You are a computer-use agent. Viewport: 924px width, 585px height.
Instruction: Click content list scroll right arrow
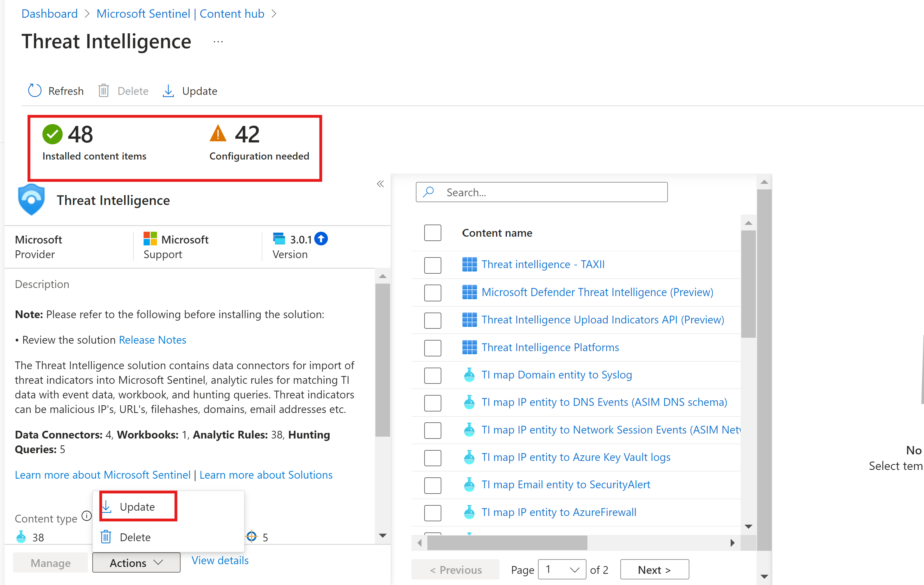[732, 543]
